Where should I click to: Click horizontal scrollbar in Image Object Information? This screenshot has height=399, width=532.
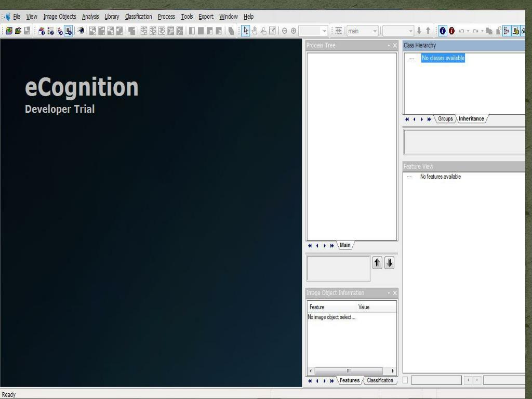(349, 371)
